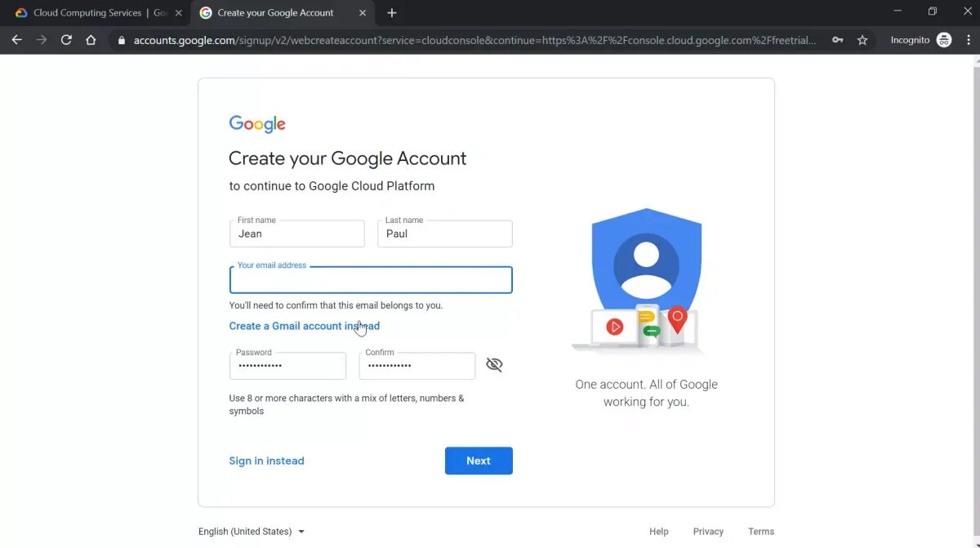Click the Your email address field
Image resolution: width=980 pixels, height=548 pixels.
371,280
